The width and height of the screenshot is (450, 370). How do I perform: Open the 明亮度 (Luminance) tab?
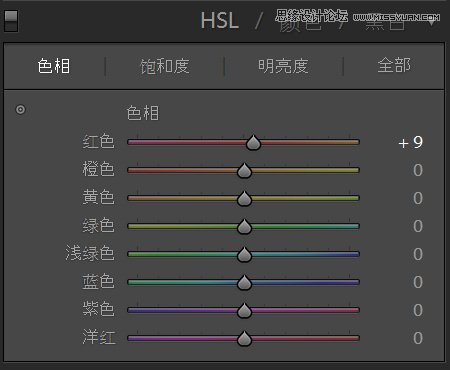283,66
